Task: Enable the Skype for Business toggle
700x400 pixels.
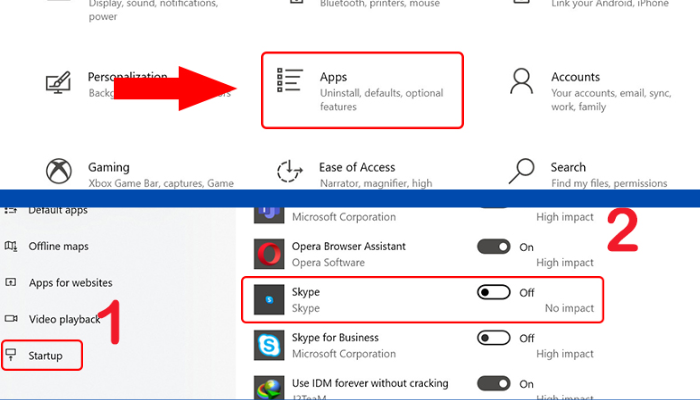Action: point(494,338)
